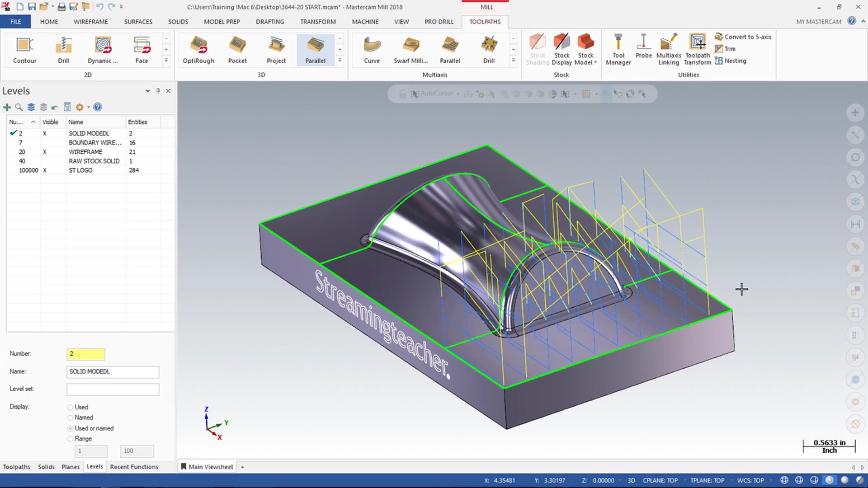Select the Used display option
868x488 pixels.
point(70,408)
